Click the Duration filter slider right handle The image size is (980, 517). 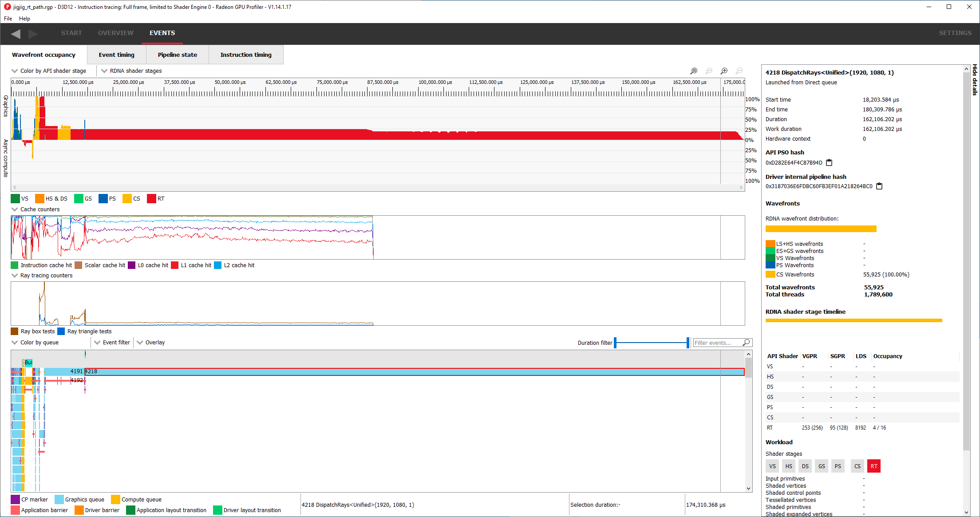tap(688, 342)
